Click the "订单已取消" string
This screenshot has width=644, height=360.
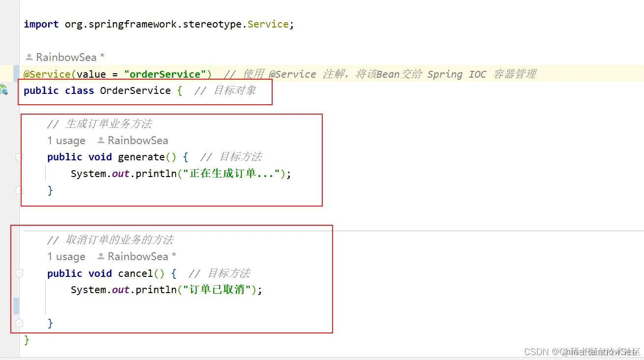click(x=217, y=290)
